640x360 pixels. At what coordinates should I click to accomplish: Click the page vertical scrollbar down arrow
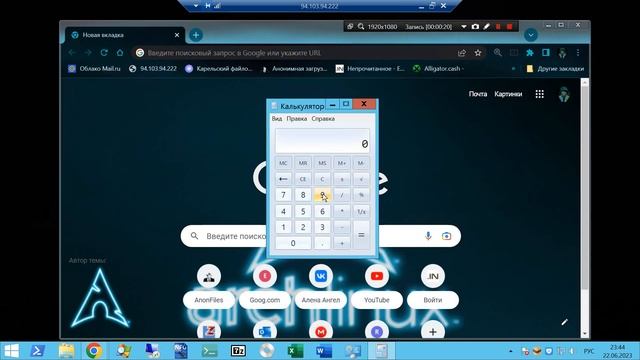pyautogui.click(x=584, y=334)
